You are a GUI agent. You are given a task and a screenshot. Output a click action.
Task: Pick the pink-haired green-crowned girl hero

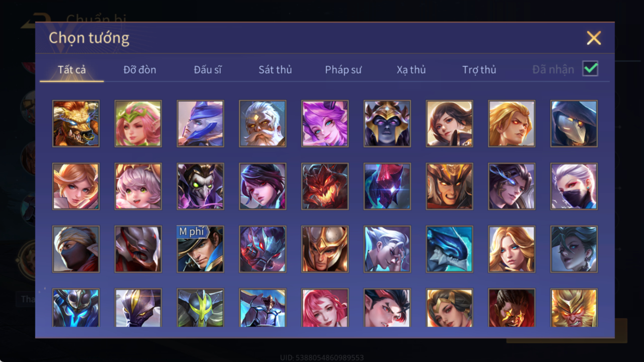[138, 124]
